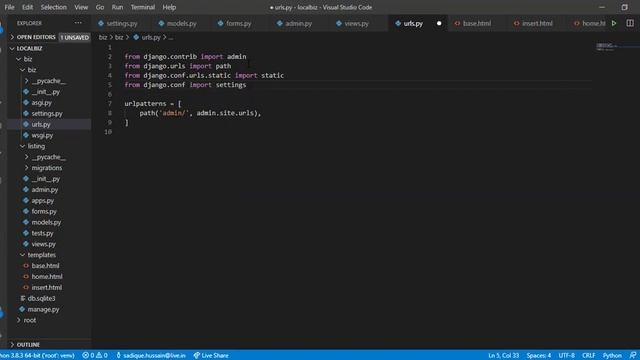This screenshot has height=360, width=640.
Task: Open the Run menu
Action: [117, 7]
